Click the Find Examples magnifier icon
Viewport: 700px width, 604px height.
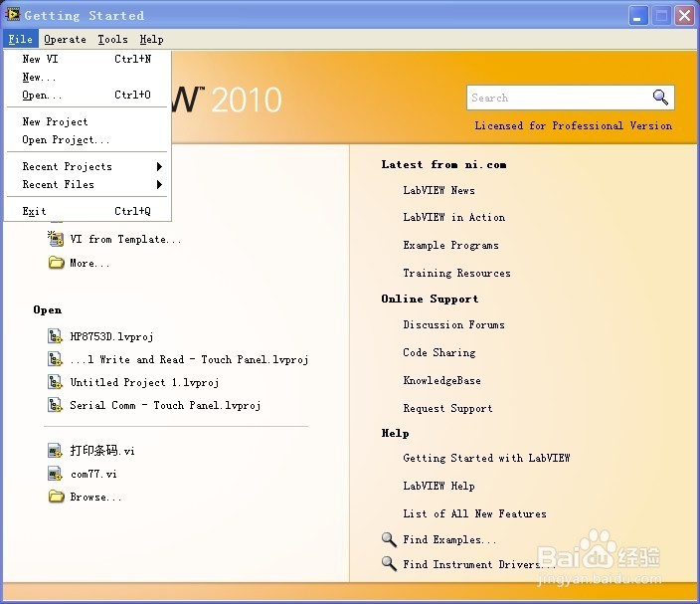click(x=389, y=539)
